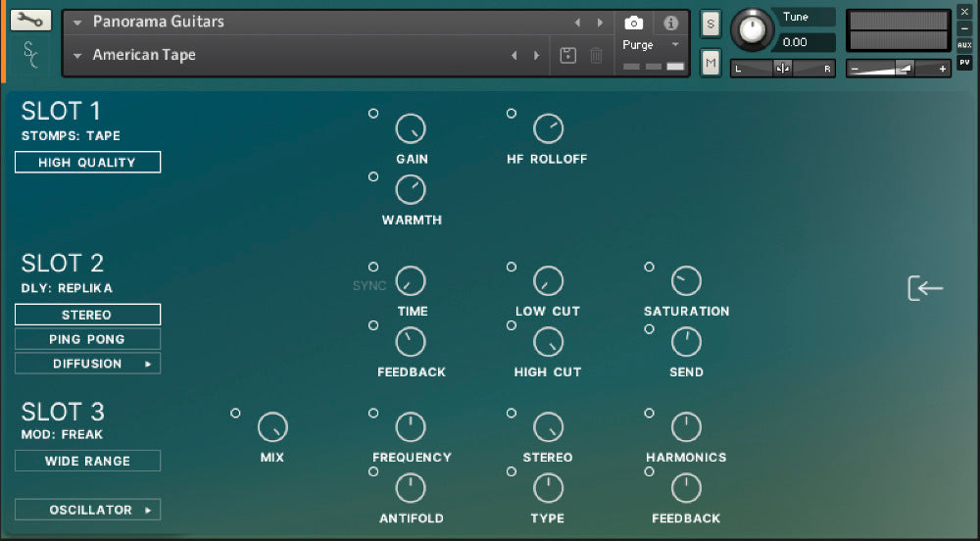
Task: Click the Slot 2 FEEDBACK knob
Action: click(411, 342)
